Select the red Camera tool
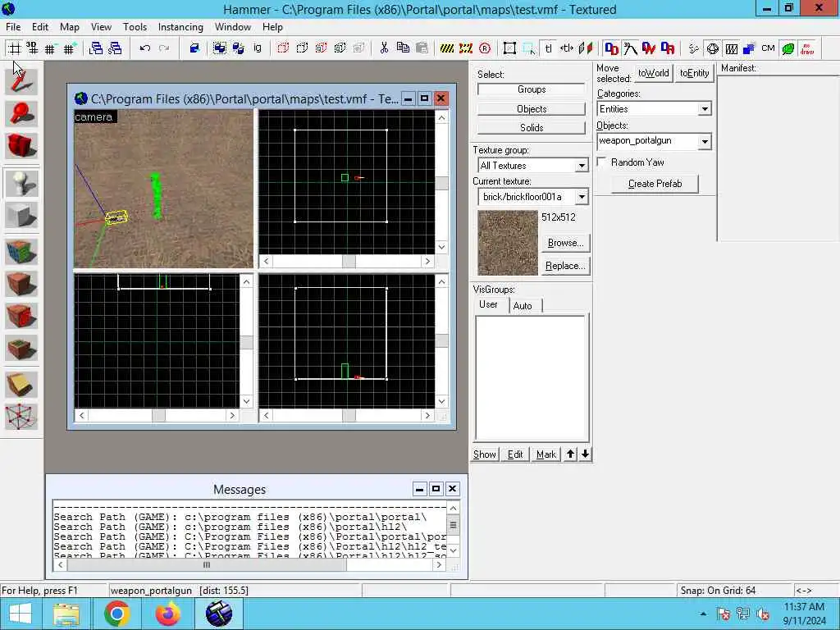 21,146
